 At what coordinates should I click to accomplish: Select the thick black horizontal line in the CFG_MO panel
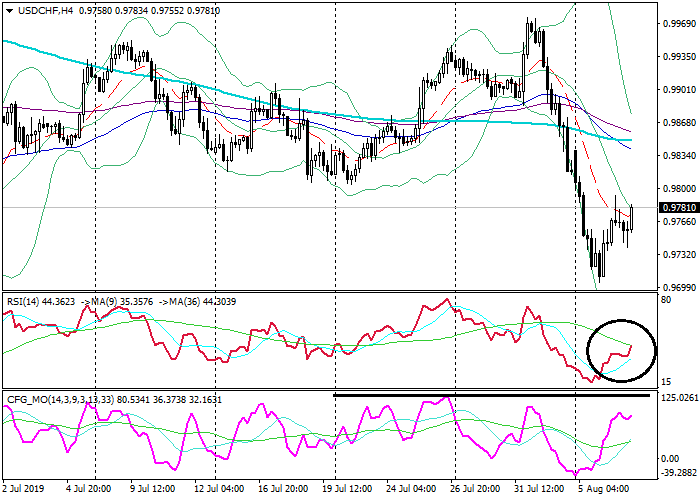[454, 395]
